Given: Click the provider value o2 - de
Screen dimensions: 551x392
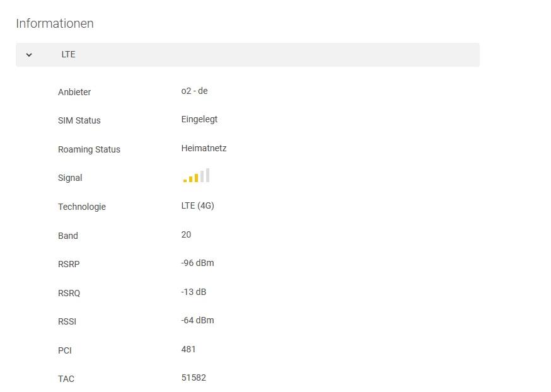Looking at the screenshot, I should coord(194,91).
